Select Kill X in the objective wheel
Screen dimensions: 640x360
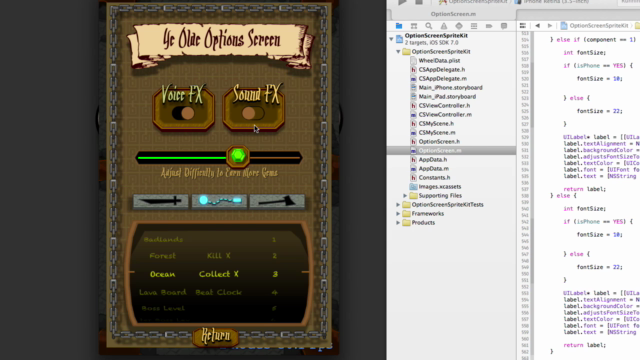(219, 256)
